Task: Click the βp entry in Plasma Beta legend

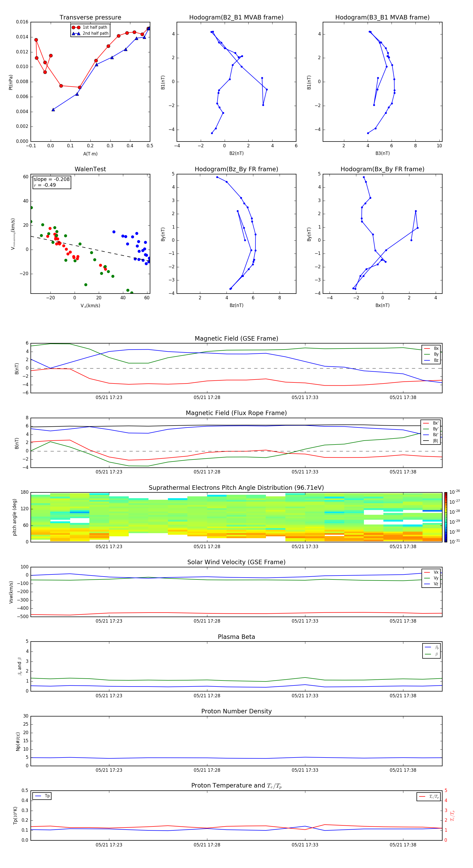Action: [x=432, y=647]
